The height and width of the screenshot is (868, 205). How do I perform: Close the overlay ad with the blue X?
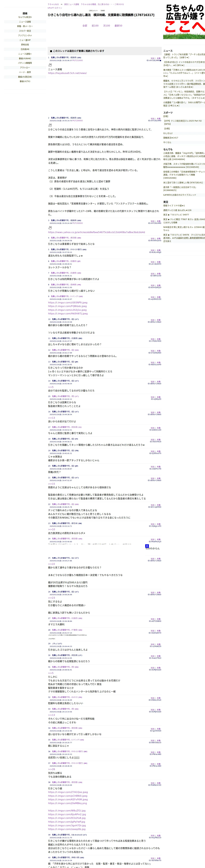[147, 546]
